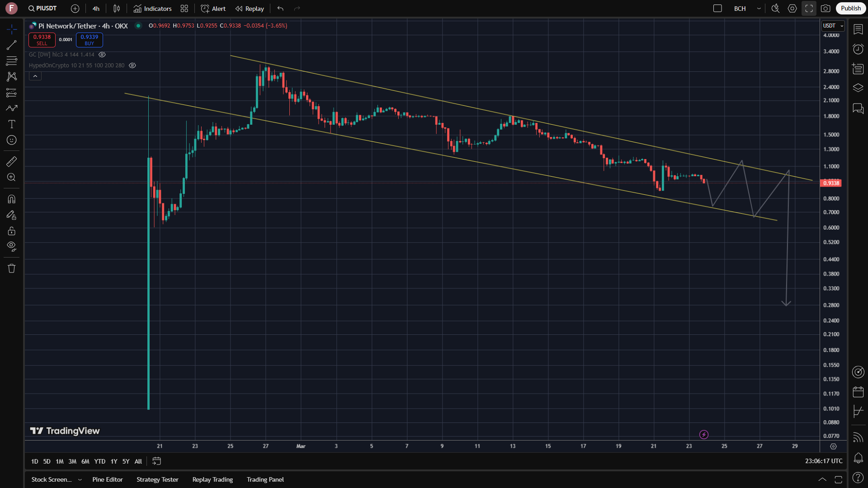The height and width of the screenshot is (488, 868).
Task: Open forecasting and measurement tools
Action: [12, 93]
